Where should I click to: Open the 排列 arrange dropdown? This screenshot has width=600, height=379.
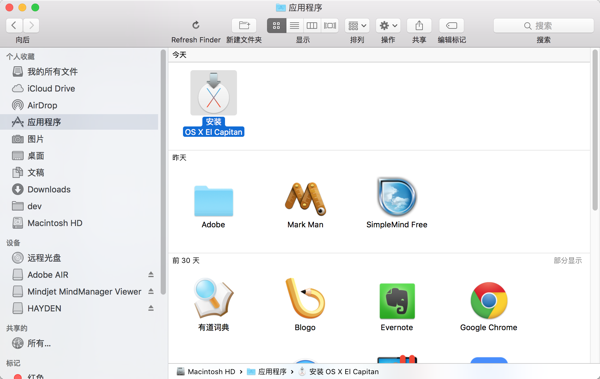(x=357, y=26)
